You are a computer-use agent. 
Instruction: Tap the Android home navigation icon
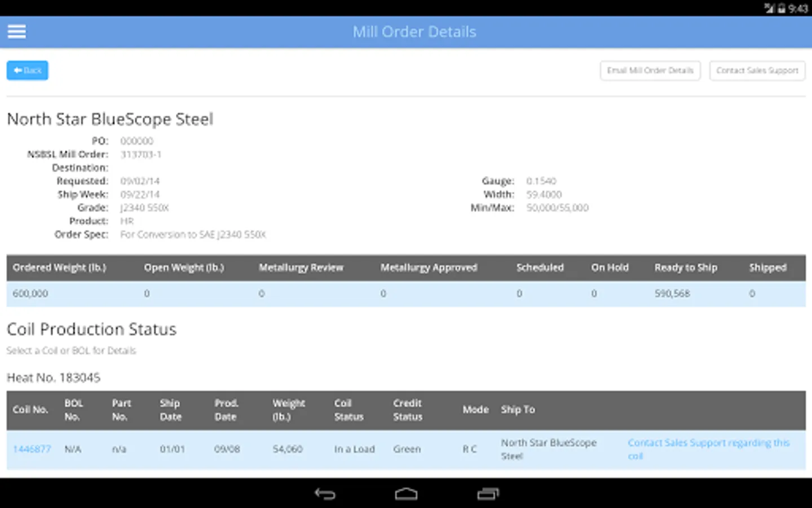coord(406,494)
